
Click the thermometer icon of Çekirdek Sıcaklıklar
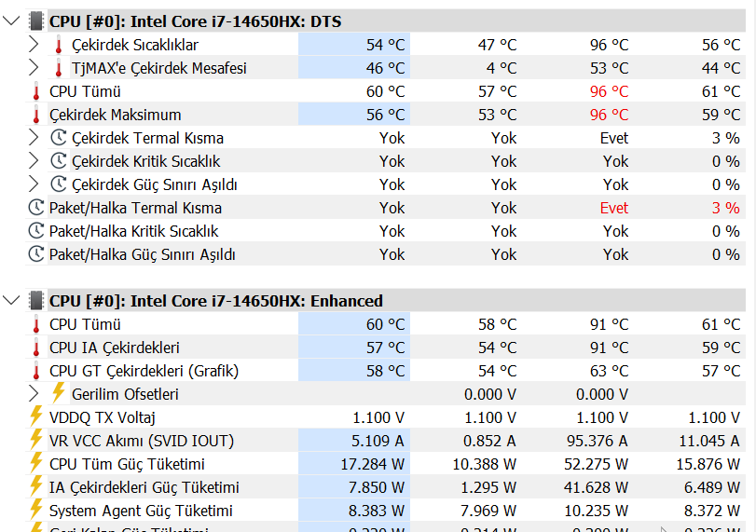pos(59,45)
